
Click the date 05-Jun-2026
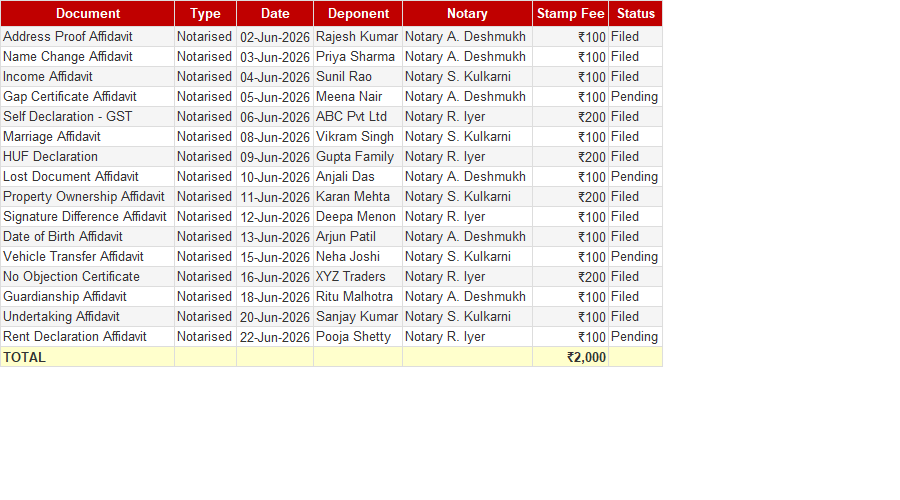(275, 96)
